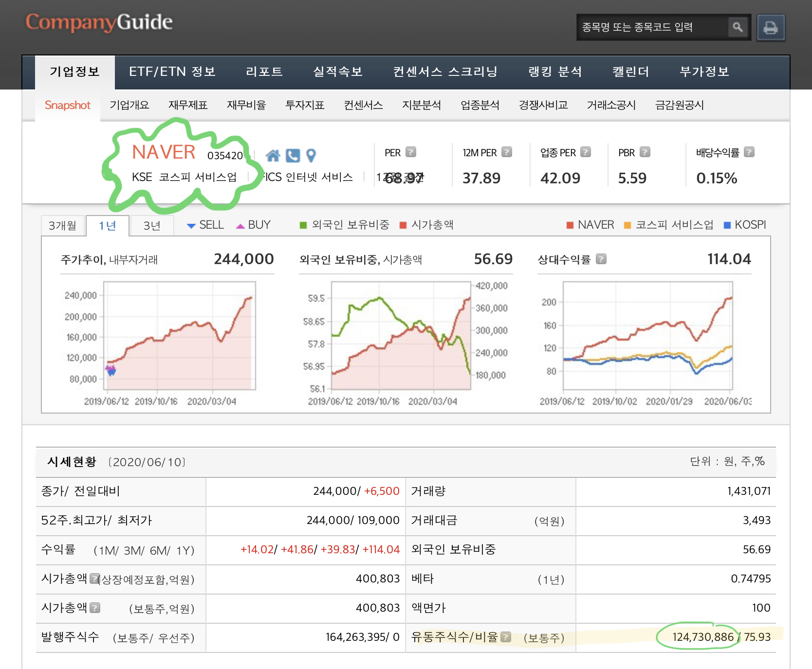Screen dimensions: 812x669
Task: Click the phone contact icon
Action: [293, 156]
